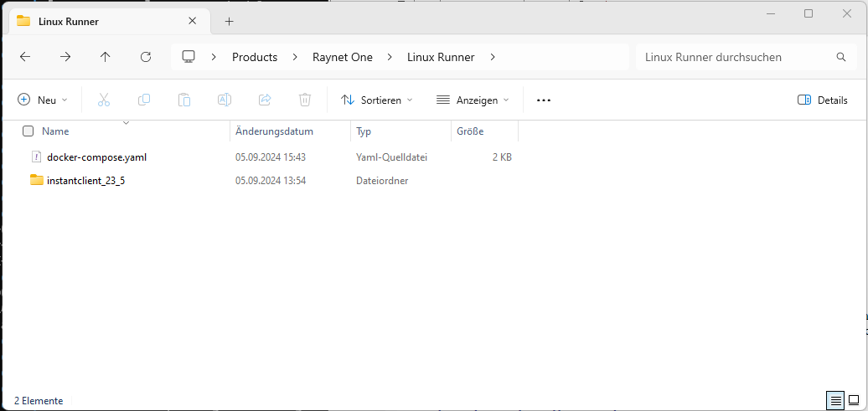Expand the Anzeigen view options
This screenshot has width=868, height=411.
(x=473, y=100)
